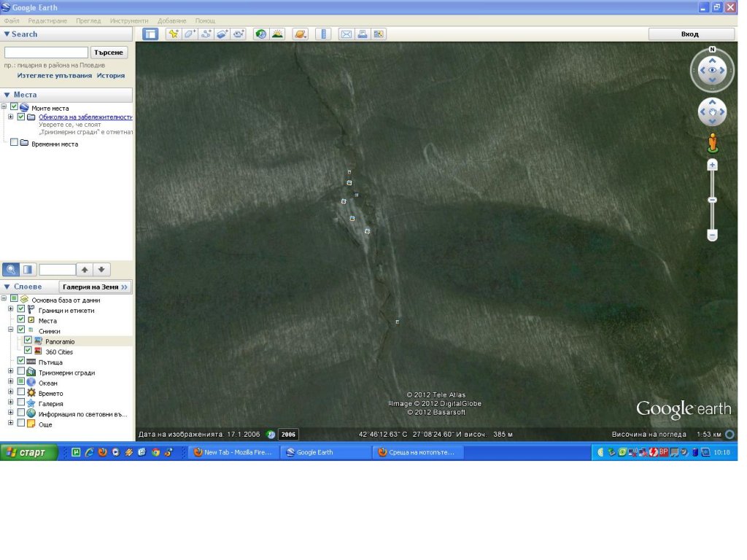
Task: Open the Преглед menu
Action: (88, 21)
